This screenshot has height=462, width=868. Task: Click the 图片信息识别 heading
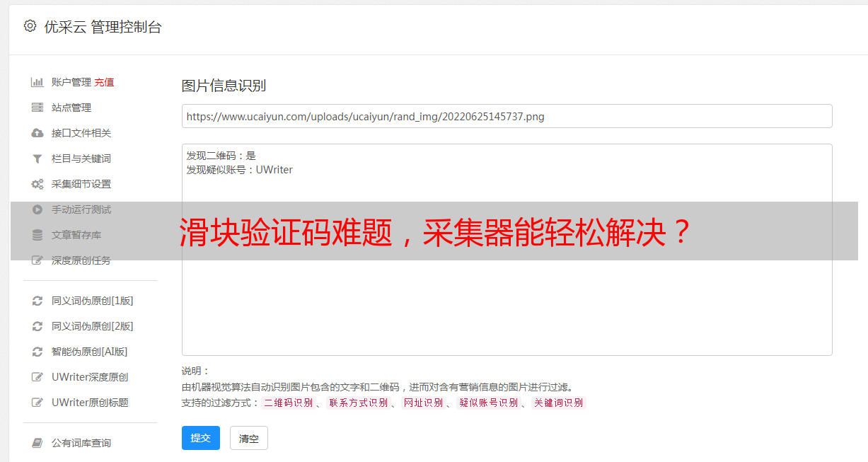(224, 86)
